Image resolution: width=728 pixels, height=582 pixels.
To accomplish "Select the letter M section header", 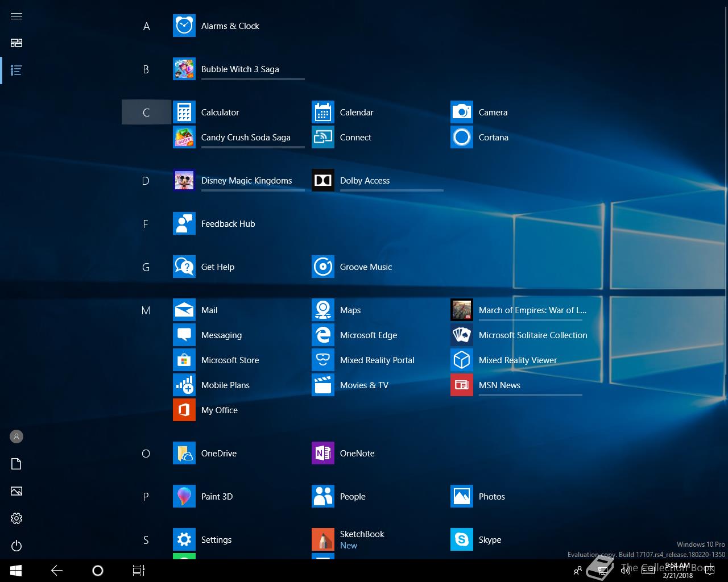I will 146,310.
